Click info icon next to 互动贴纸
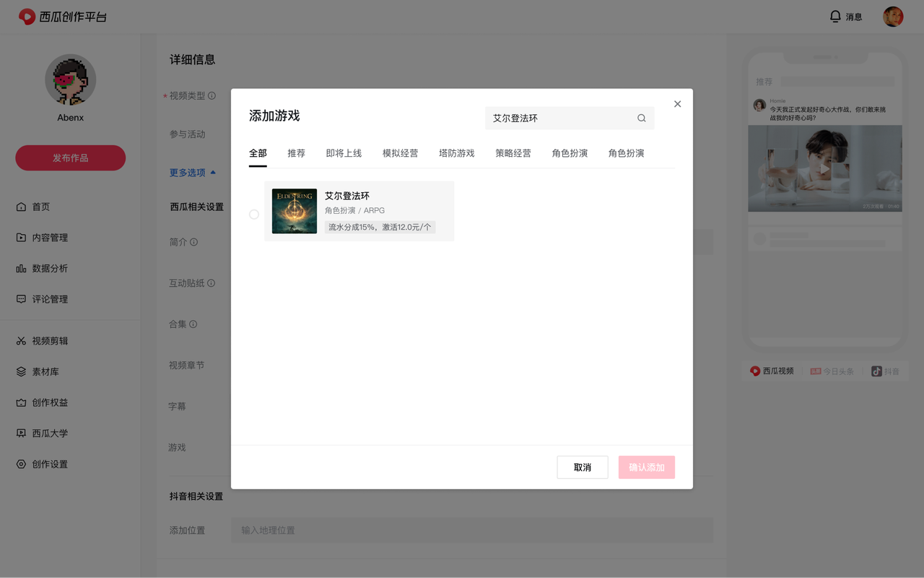The image size is (924, 578). (x=211, y=283)
